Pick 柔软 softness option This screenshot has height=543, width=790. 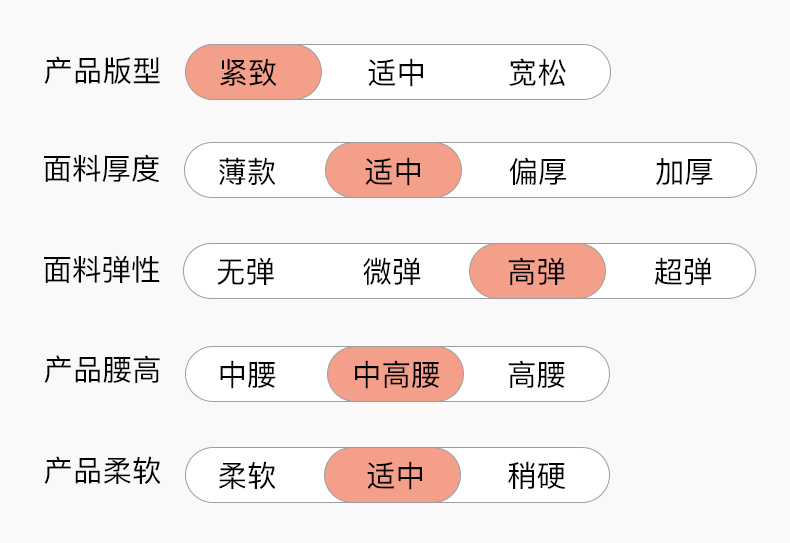click(247, 475)
